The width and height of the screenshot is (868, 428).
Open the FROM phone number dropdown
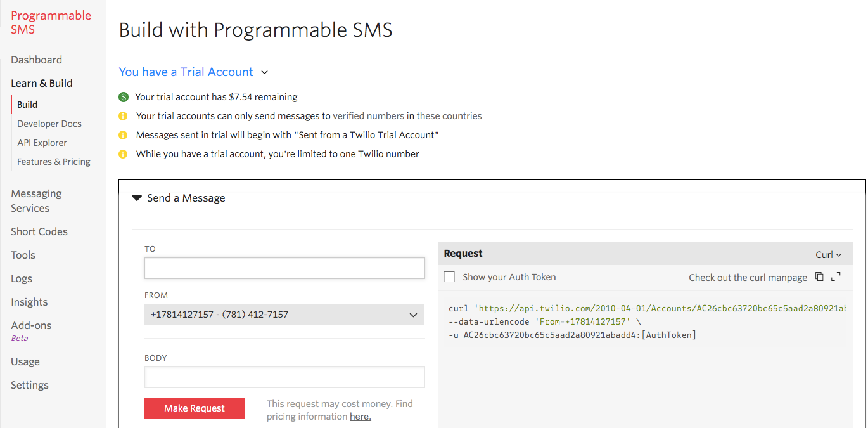pyautogui.click(x=284, y=315)
